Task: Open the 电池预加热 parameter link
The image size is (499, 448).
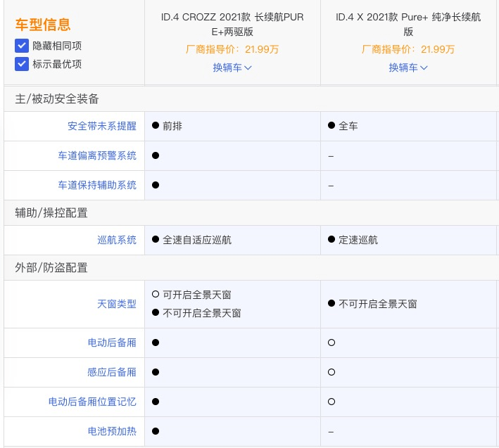Action: 112,431
